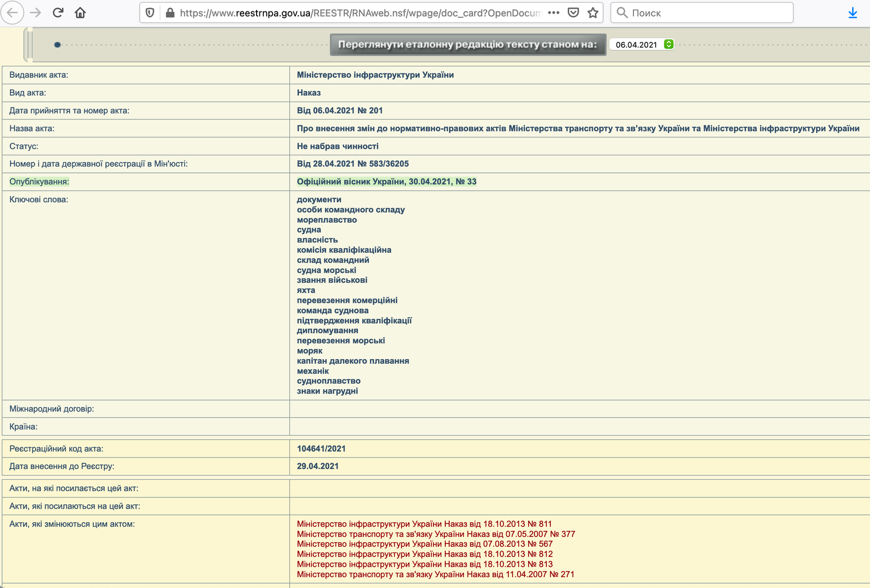The height and width of the screenshot is (588, 870).
Task: Click the green date selector stepper arrows
Action: point(669,45)
